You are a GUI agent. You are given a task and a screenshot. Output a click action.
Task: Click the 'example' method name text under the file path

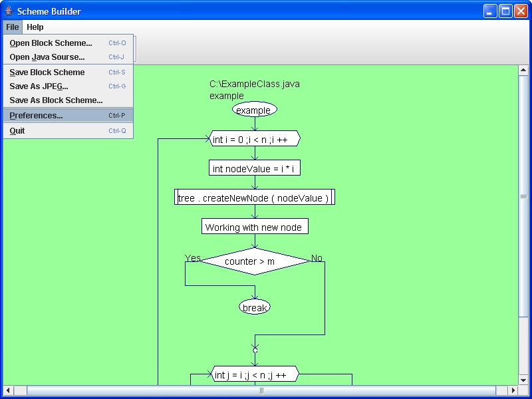click(227, 96)
